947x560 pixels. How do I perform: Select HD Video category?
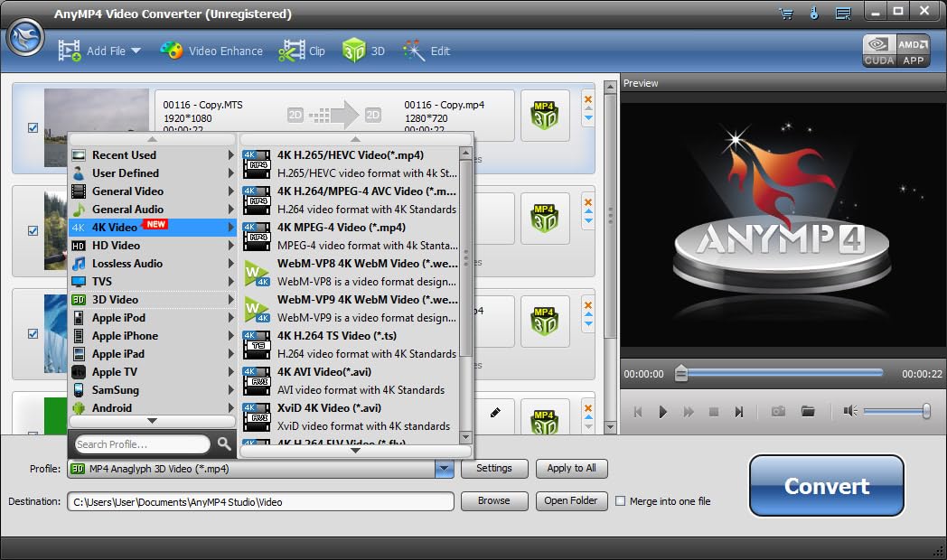[x=116, y=245]
